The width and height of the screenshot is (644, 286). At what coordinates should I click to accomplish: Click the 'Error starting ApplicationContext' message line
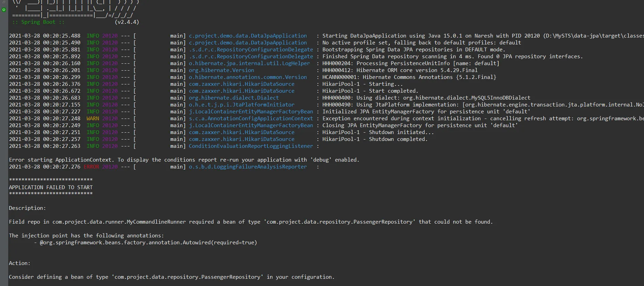[184, 160]
